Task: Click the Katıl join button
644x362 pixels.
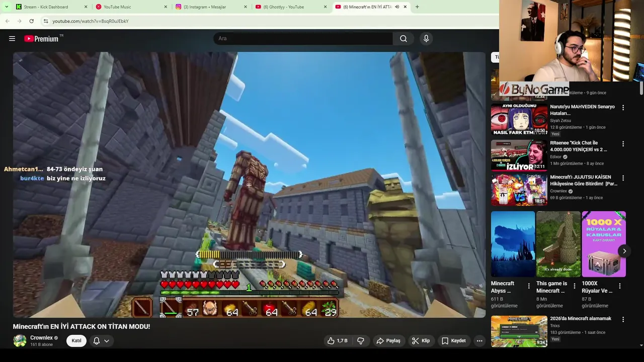Action: [x=76, y=341]
